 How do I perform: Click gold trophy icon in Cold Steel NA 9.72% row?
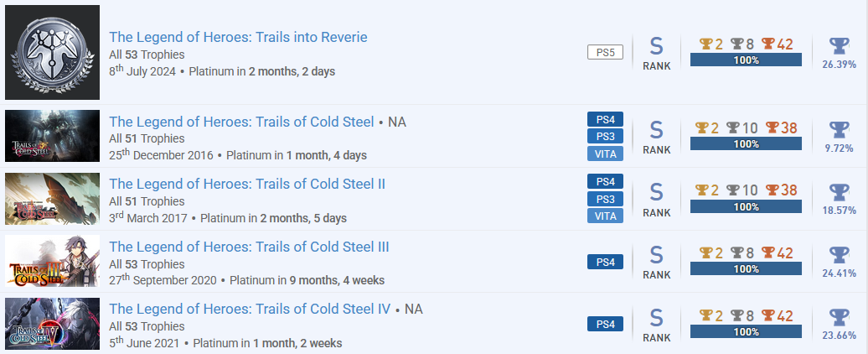[701, 128]
